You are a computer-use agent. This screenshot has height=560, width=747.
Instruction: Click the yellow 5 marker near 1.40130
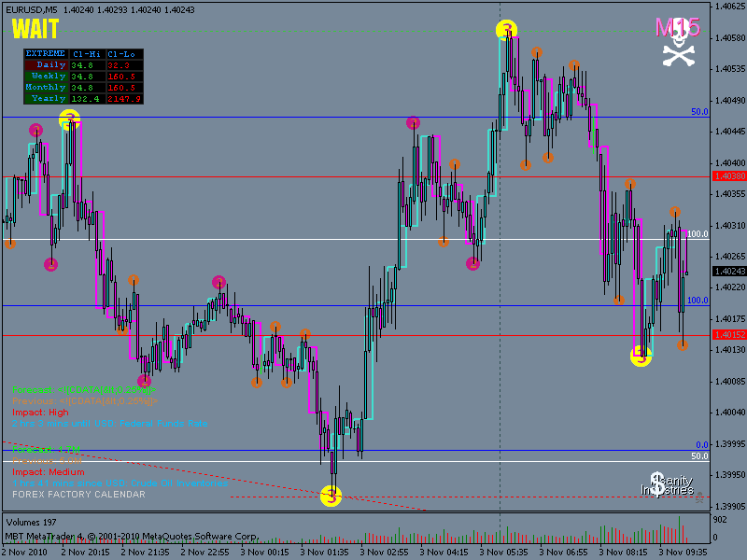coord(641,357)
